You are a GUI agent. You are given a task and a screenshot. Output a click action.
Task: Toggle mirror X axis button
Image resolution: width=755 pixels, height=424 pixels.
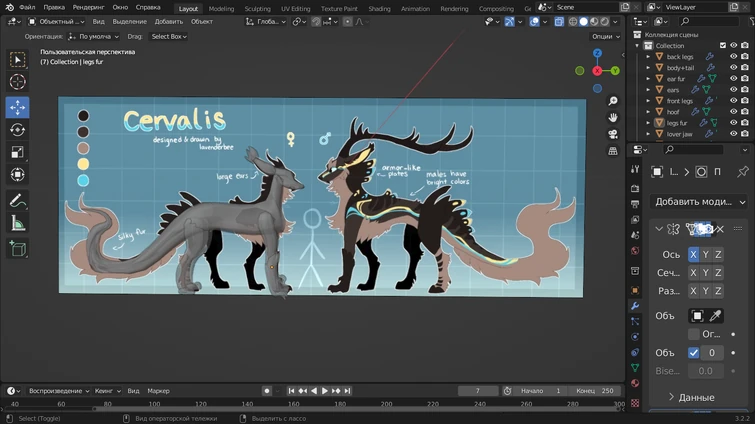click(x=693, y=254)
